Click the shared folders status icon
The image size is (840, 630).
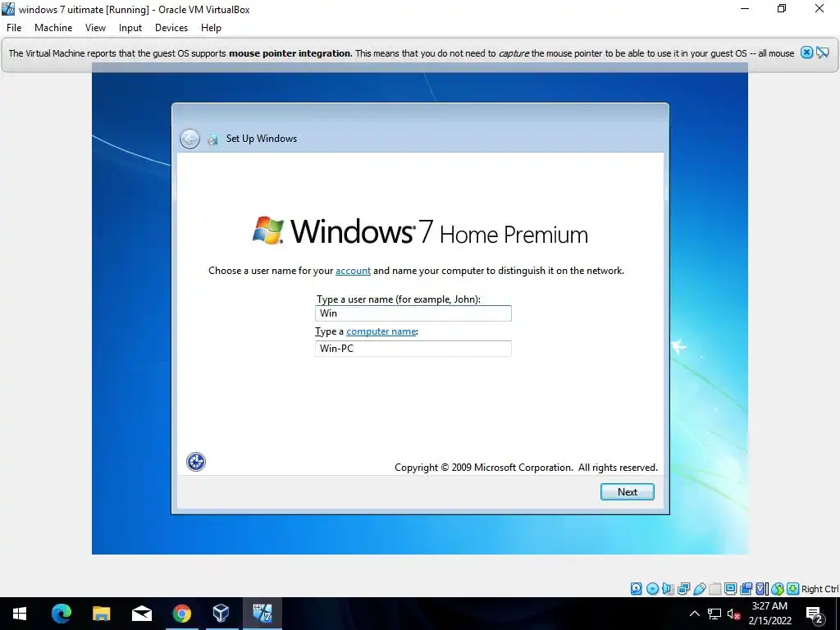pyautogui.click(x=714, y=589)
